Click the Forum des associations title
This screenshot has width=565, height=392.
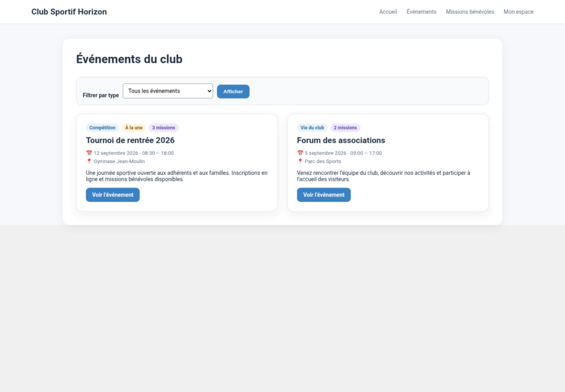(341, 141)
